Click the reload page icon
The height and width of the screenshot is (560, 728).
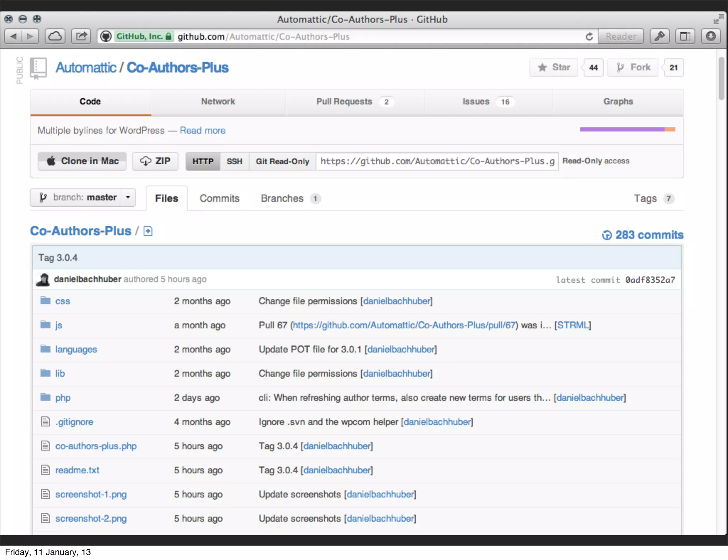point(589,37)
